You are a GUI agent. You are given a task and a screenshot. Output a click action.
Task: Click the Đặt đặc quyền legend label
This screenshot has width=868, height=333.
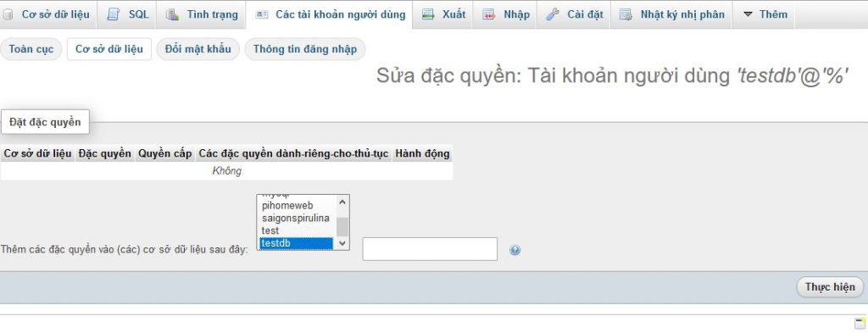pos(45,122)
